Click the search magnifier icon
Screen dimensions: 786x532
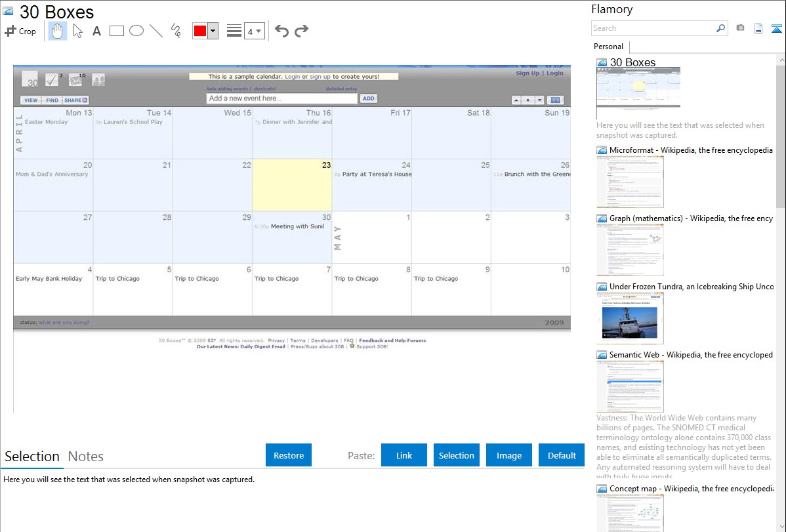tap(720, 28)
